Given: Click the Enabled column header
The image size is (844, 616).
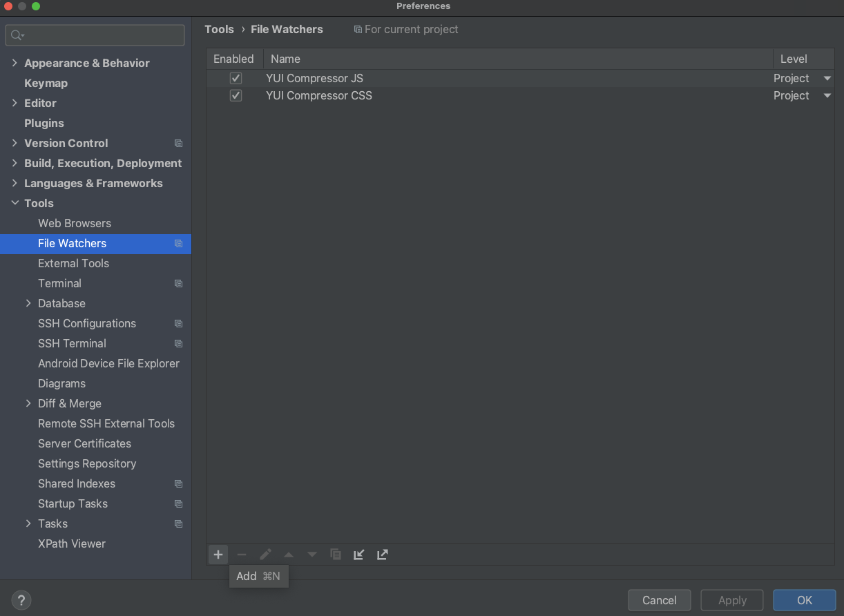Looking at the screenshot, I should 235,59.
